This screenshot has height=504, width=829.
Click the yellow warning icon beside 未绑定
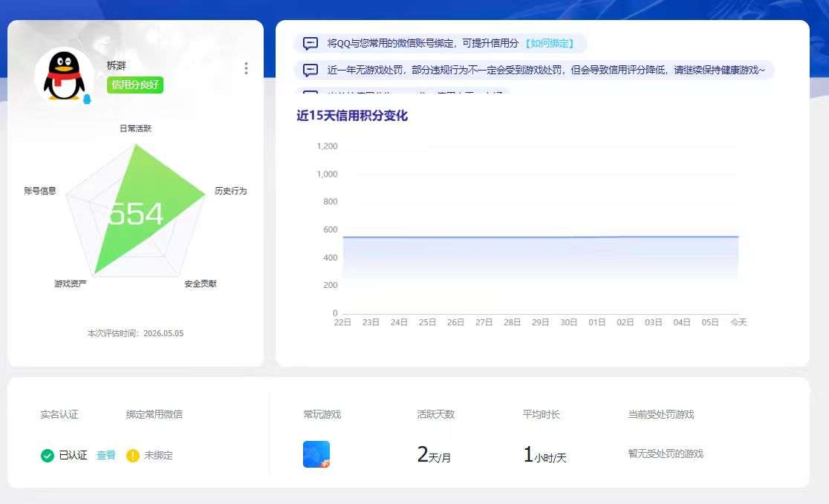click(133, 456)
